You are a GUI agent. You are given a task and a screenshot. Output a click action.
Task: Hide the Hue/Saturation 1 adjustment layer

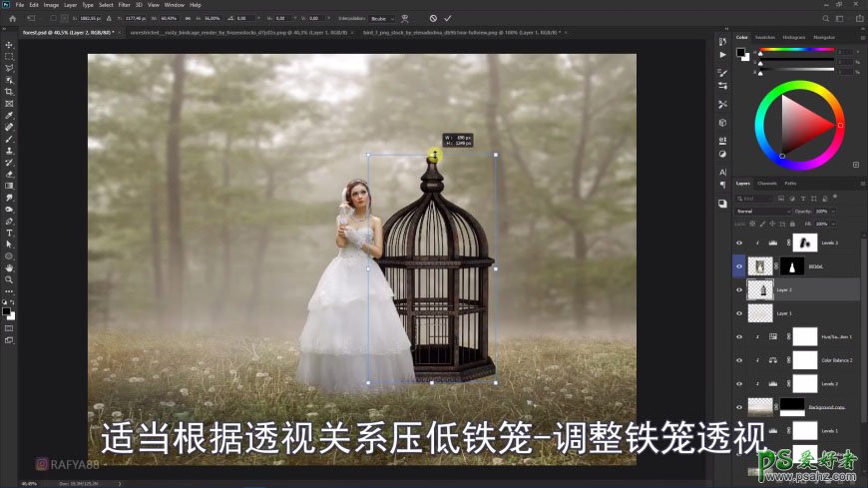[x=739, y=336]
